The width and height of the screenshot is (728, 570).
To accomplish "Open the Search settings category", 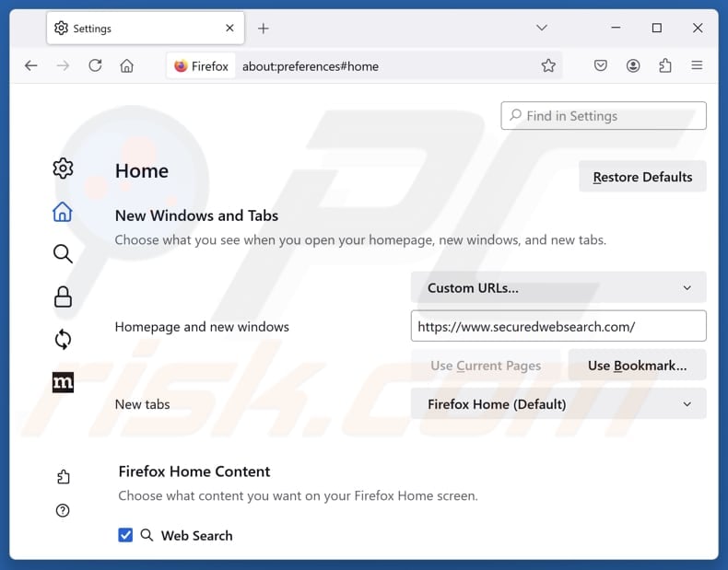I will (x=63, y=254).
